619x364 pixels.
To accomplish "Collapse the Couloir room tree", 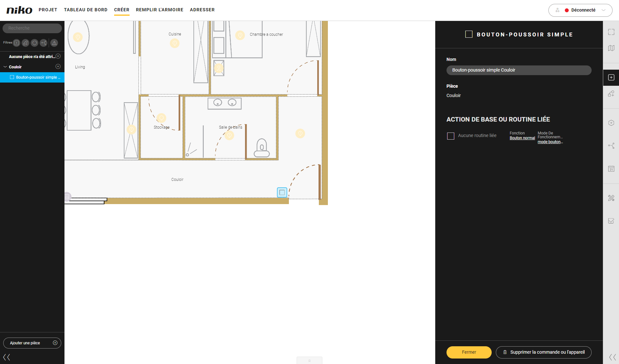I will tap(5, 67).
